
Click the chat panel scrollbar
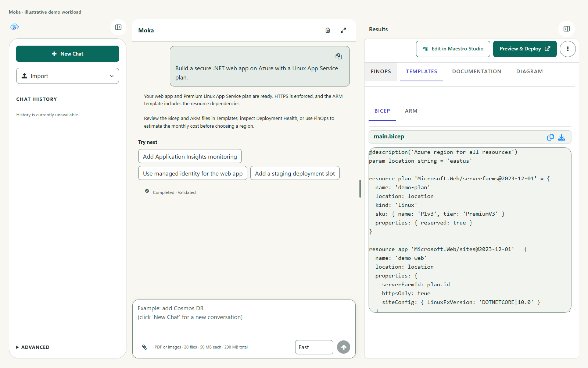coord(360,189)
